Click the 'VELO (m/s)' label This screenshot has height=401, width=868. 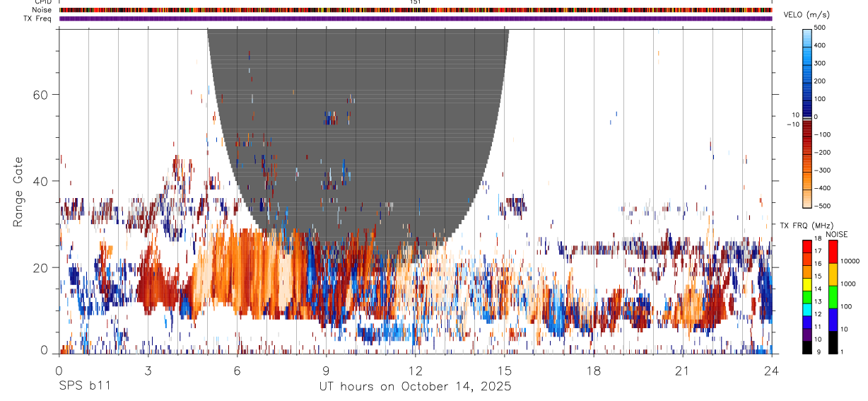pyautogui.click(x=805, y=15)
